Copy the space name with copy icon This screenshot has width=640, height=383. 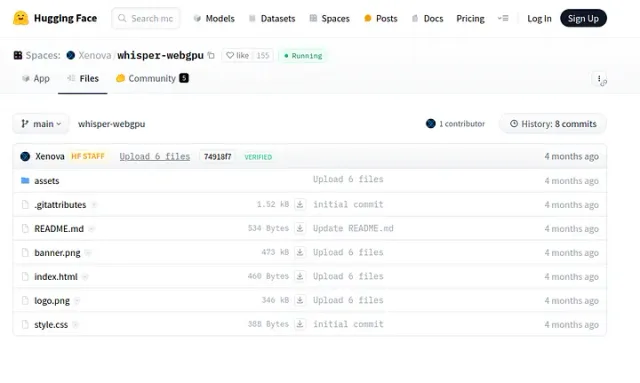click(x=211, y=55)
